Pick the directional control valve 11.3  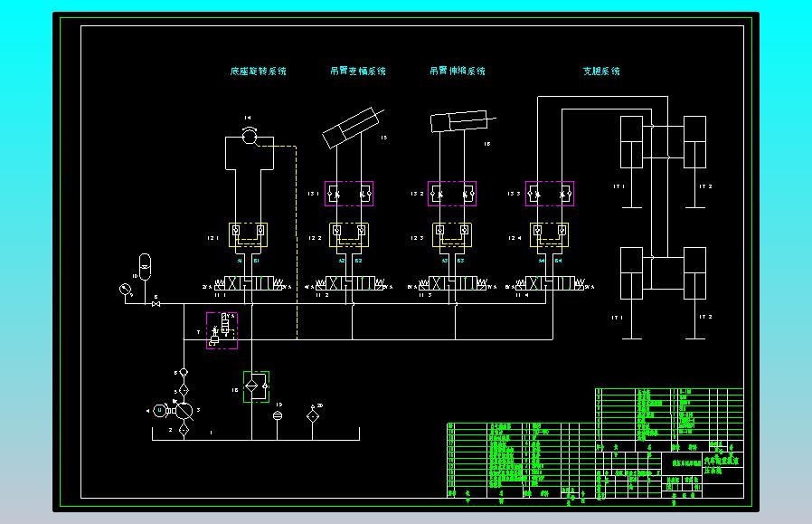click(x=453, y=283)
